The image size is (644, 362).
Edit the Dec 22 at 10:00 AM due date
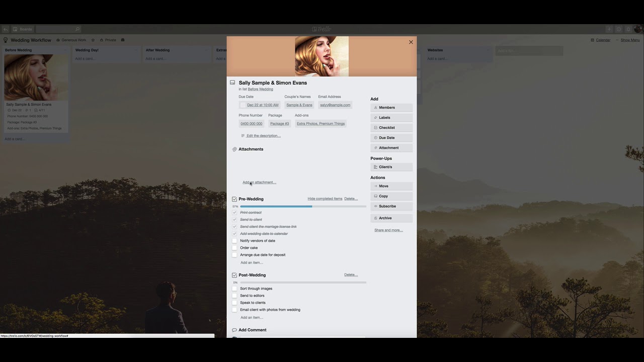click(x=263, y=105)
